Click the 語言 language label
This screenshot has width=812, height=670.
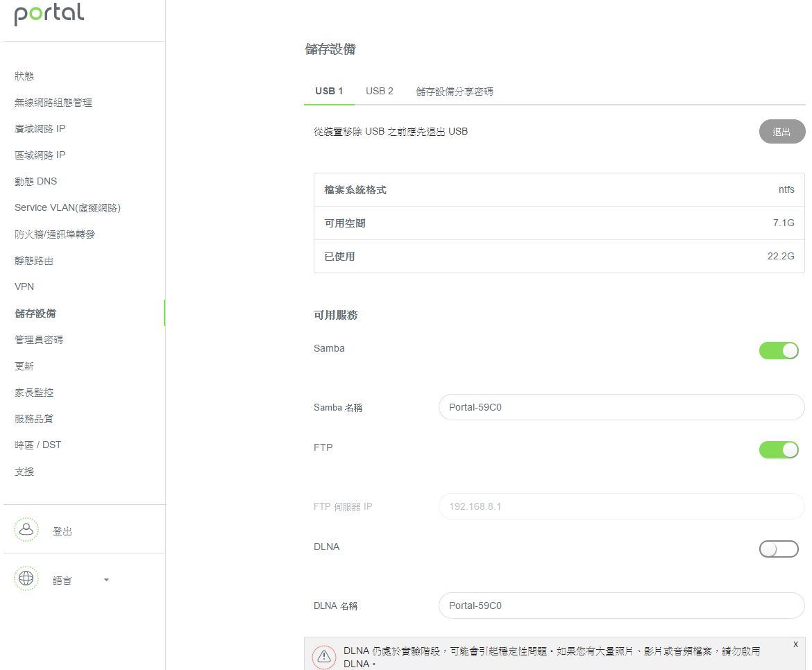pyautogui.click(x=62, y=580)
